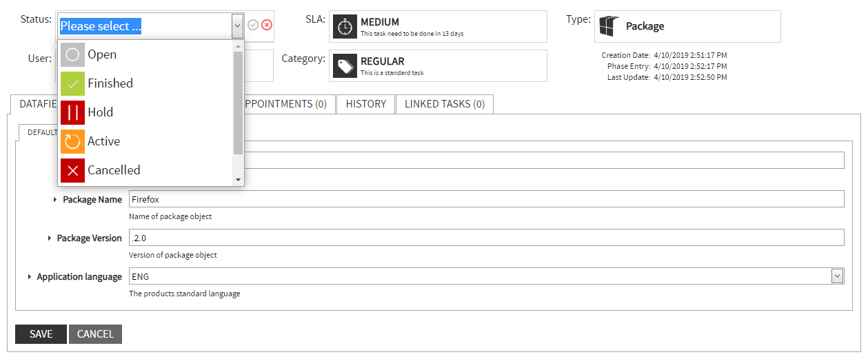Click the Package Name input containing Firefox
This screenshot has height=359, width=868.
click(x=487, y=199)
